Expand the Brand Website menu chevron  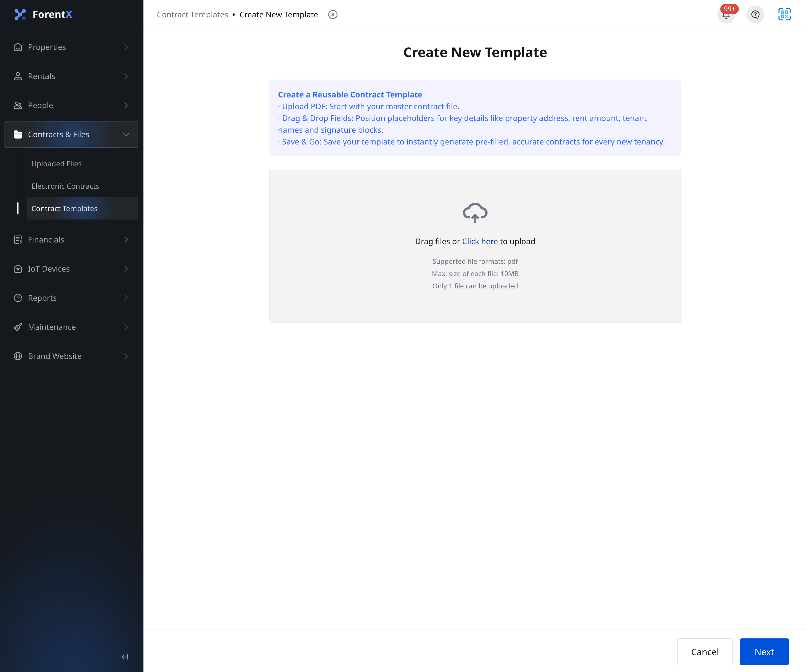(x=126, y=356)
